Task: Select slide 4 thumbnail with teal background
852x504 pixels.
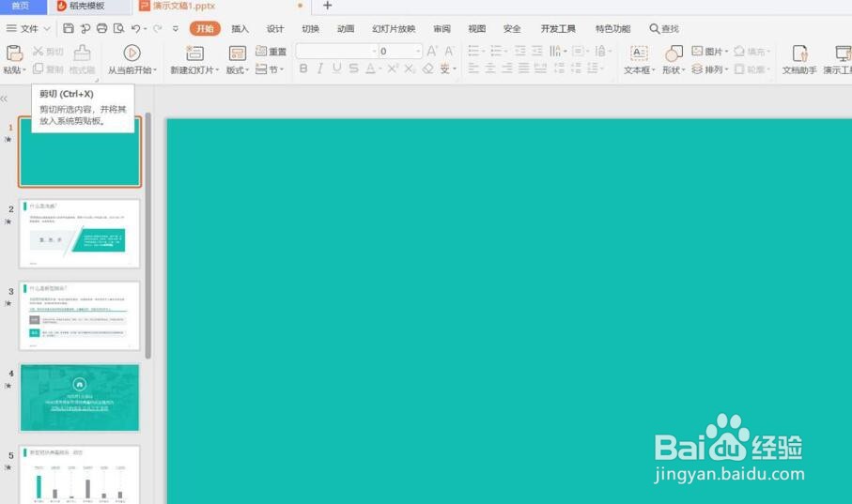Action: 80,398
